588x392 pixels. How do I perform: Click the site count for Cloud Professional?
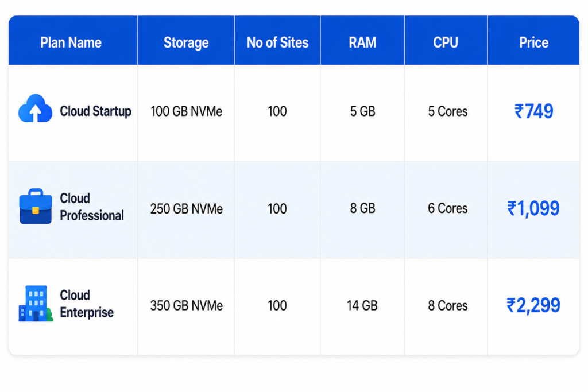point(277,209)
